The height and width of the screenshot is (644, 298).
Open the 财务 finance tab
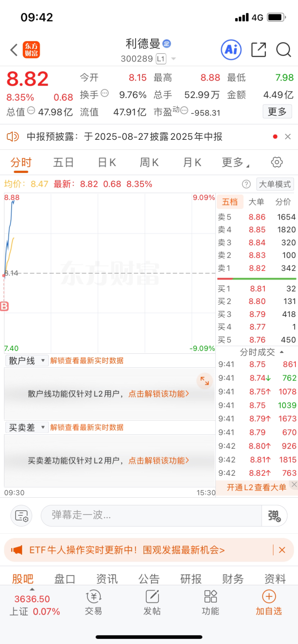tap(233, 579)
